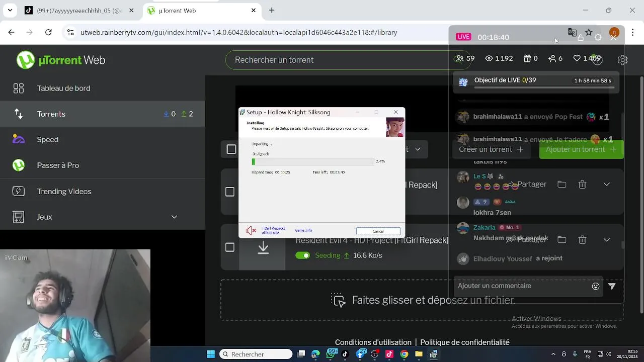Open a new browser tab

click(x=272, y=10)
